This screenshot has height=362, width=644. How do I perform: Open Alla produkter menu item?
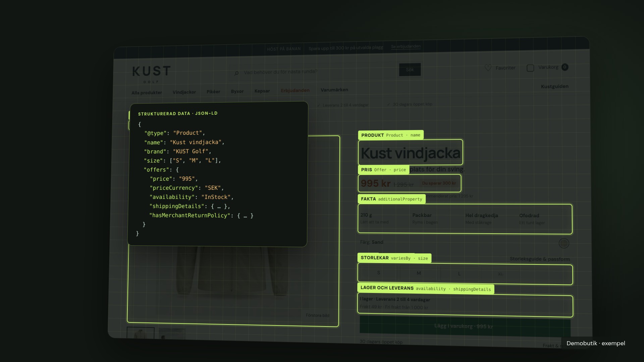click(x=147, y=93)
